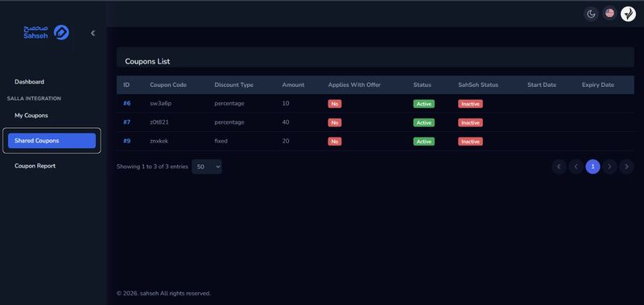Select coupon code znxkek text
This screenshot has height=305, width=644.
click(159, 141)
